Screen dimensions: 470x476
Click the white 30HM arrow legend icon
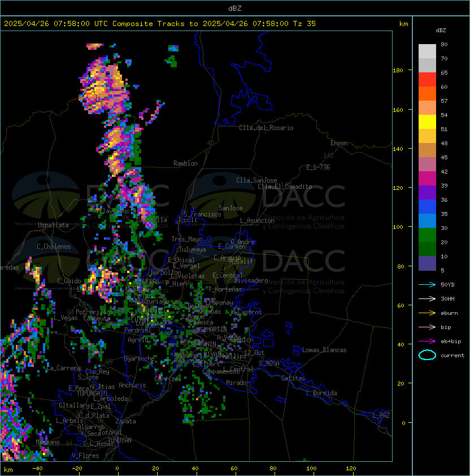427,298
